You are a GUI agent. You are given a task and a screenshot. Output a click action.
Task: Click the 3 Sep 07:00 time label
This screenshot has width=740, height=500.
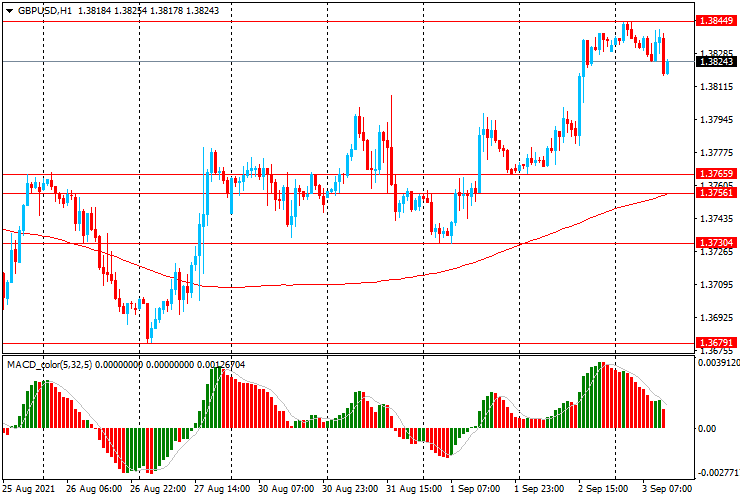tap(667, 489)
